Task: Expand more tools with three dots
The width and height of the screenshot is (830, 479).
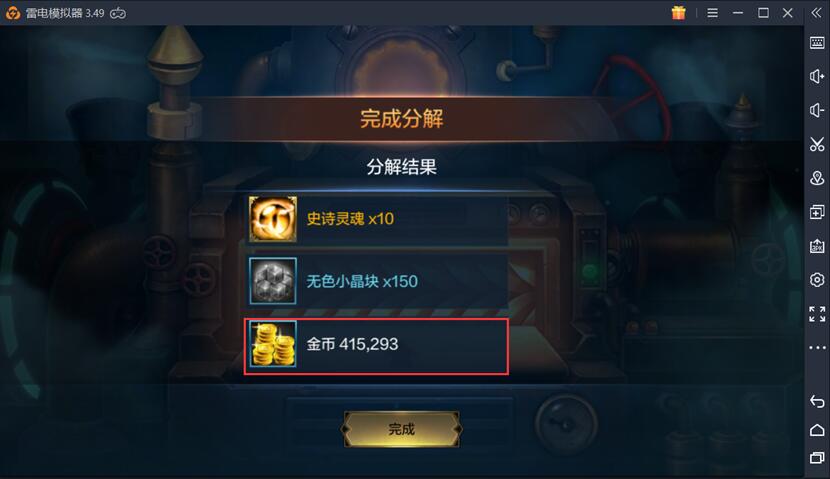Action: 817,348
